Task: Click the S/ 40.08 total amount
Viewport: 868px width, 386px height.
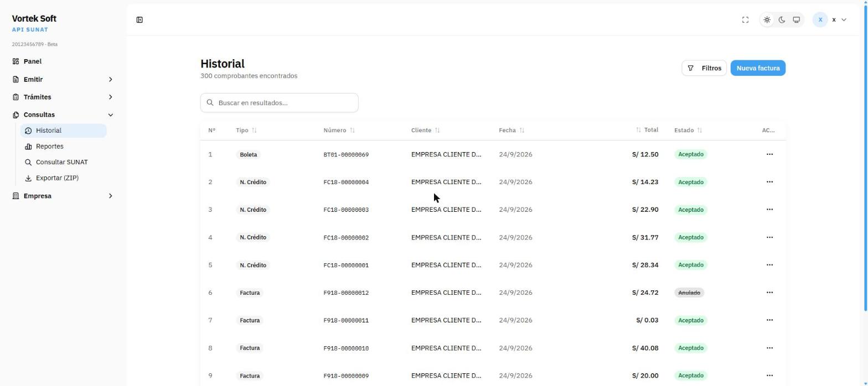Action: click(x=645, y=348)
